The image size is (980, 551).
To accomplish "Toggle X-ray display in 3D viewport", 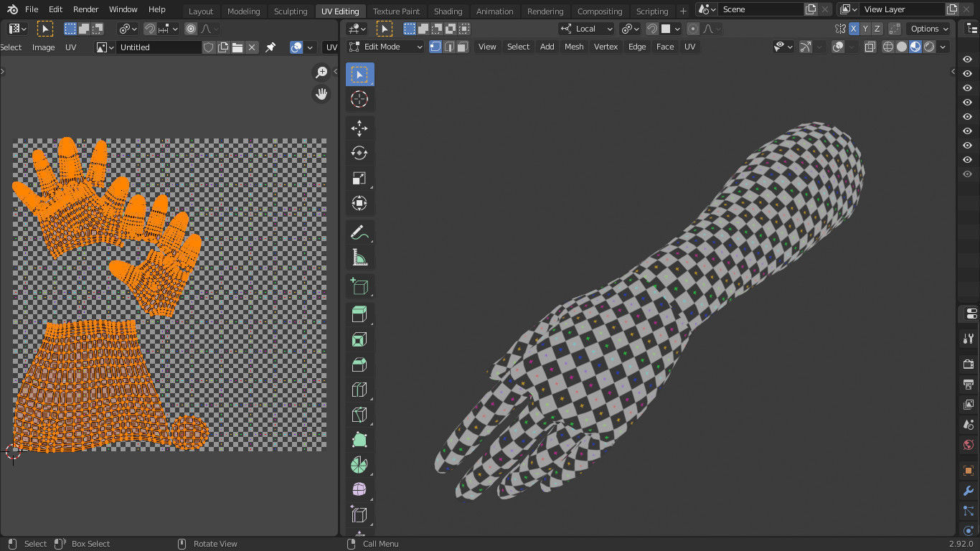I will [870, 47].
